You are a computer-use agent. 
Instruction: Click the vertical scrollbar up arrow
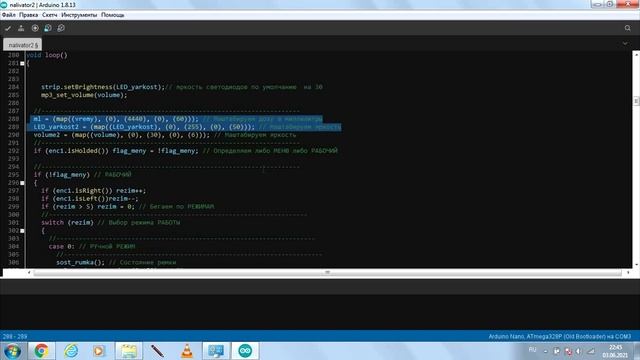(x=636, y=54)
